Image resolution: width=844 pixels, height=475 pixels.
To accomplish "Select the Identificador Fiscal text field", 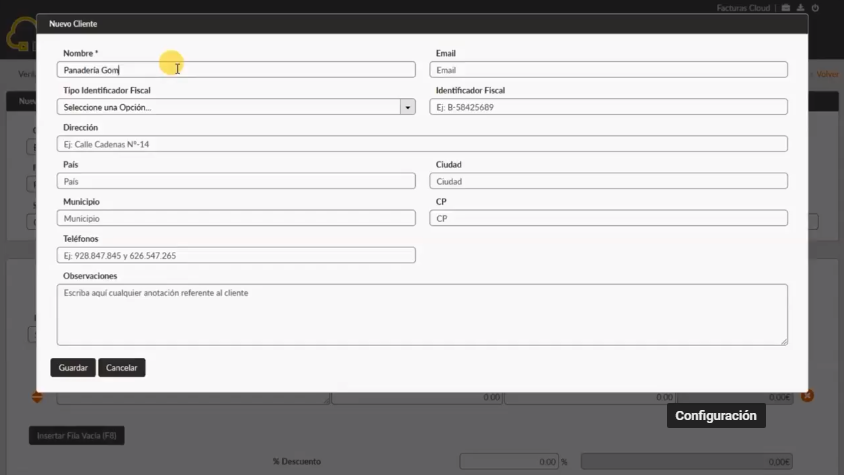I will pyautogui.click(x=608, y=107).
